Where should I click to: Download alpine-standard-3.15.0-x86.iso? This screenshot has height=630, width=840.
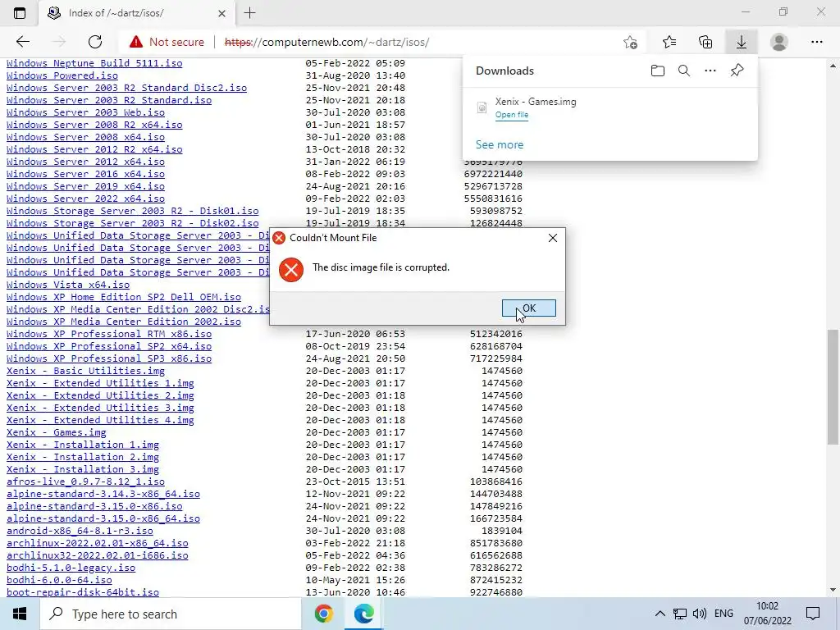(94, 507)
